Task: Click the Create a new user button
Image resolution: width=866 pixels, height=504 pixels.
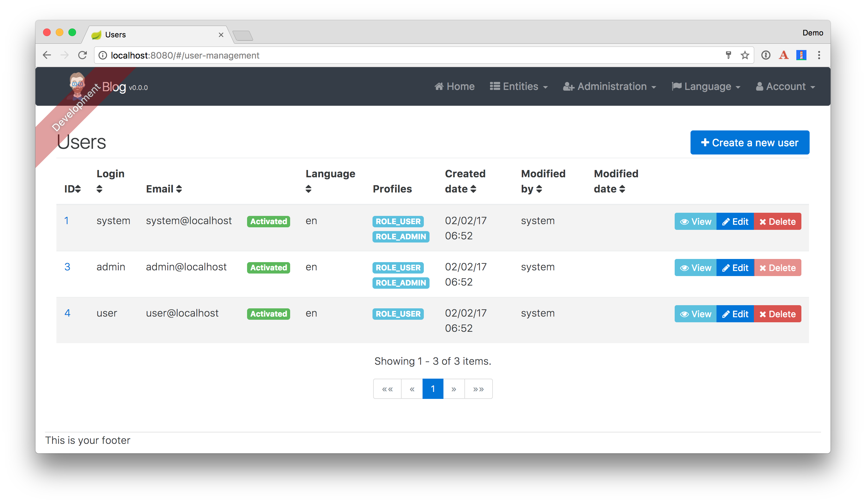Action: coord(749,142)
